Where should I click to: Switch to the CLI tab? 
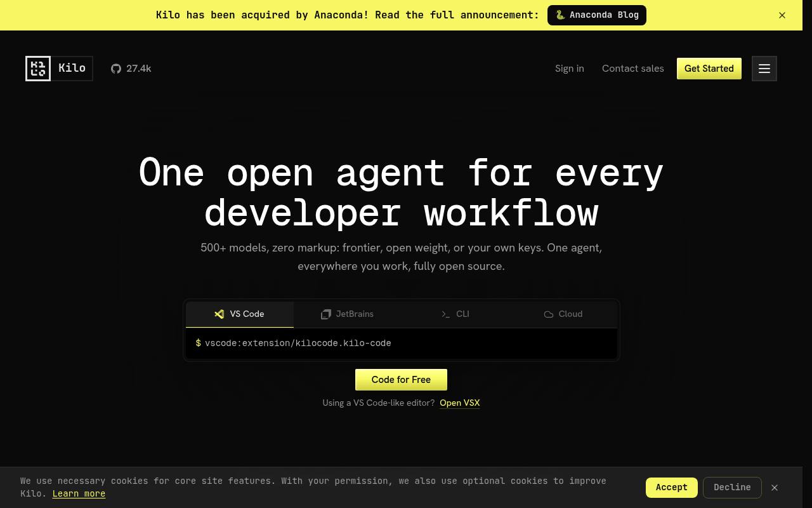tap(455, 314)
